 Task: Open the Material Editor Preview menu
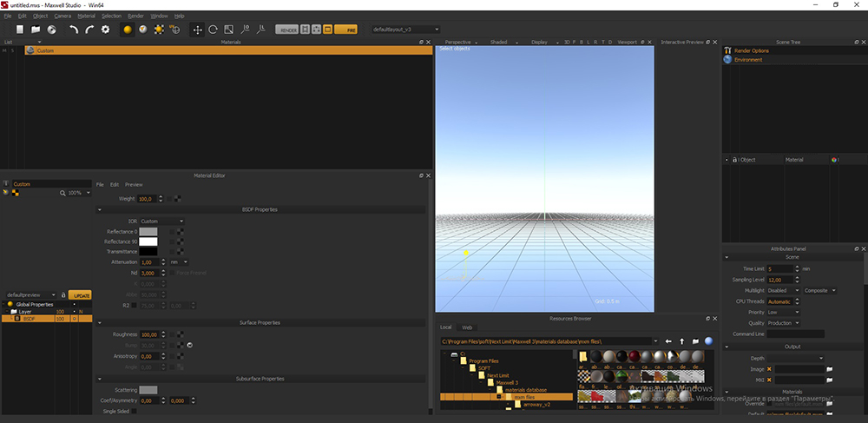pyautogui.click(x=134, y=184)
